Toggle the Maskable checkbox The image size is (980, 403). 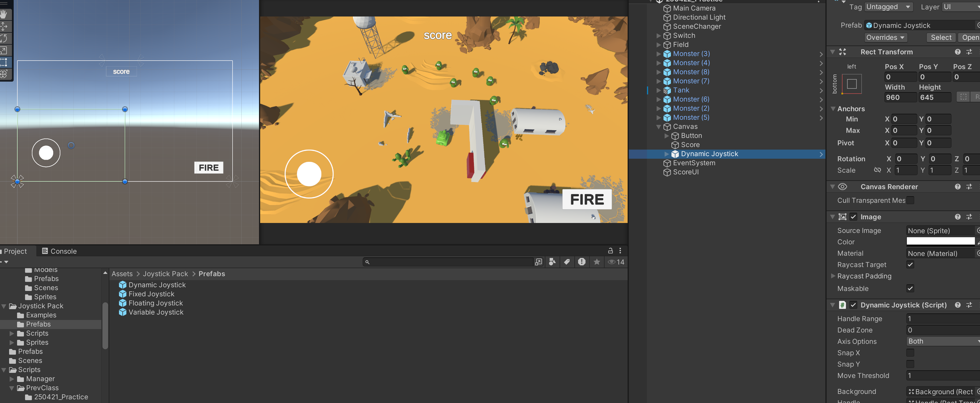tap(910, 289)
